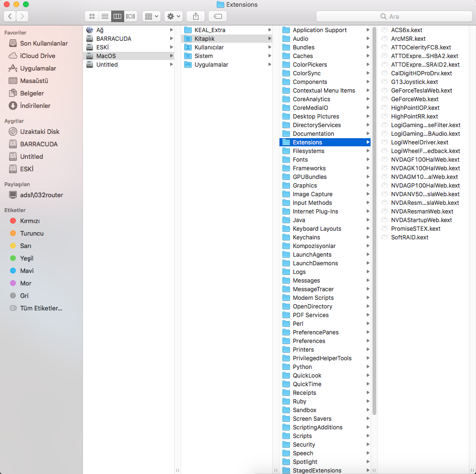
Task: Open the arrange-by grouping dropdown
Action: click(x=151, y=16)
